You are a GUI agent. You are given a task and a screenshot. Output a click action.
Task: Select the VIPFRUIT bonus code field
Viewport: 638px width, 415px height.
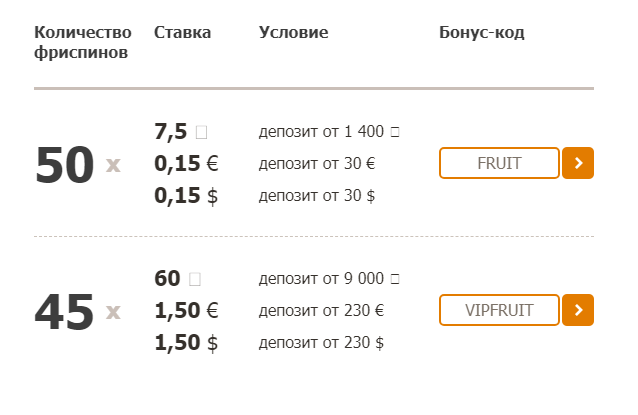pos(499,310)
